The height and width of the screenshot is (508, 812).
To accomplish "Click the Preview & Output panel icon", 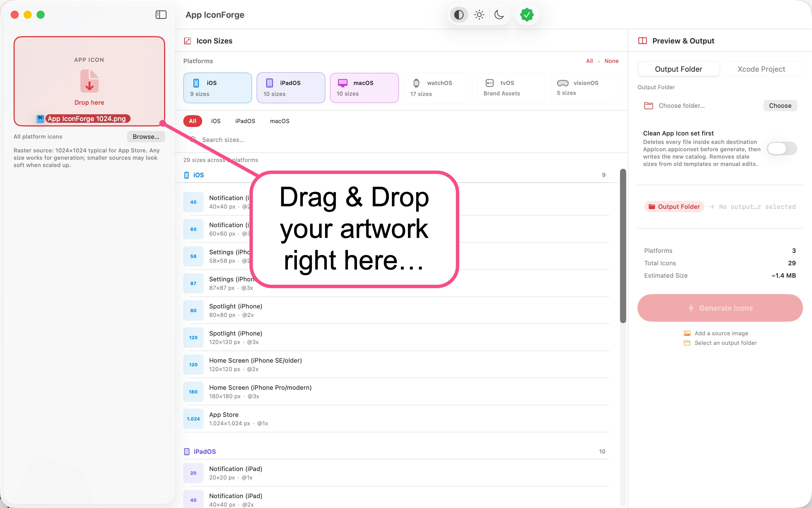I will click(x=643, y=41).
